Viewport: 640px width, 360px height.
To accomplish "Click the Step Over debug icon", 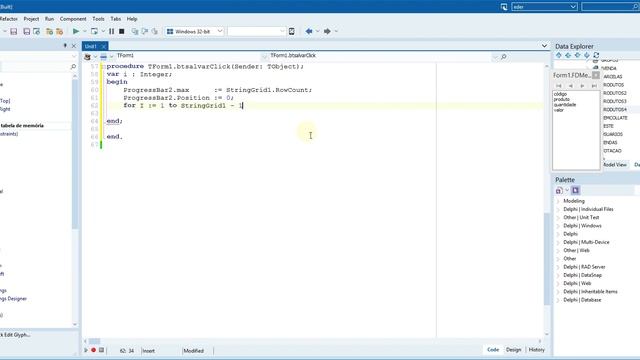I will coord(144,31).
